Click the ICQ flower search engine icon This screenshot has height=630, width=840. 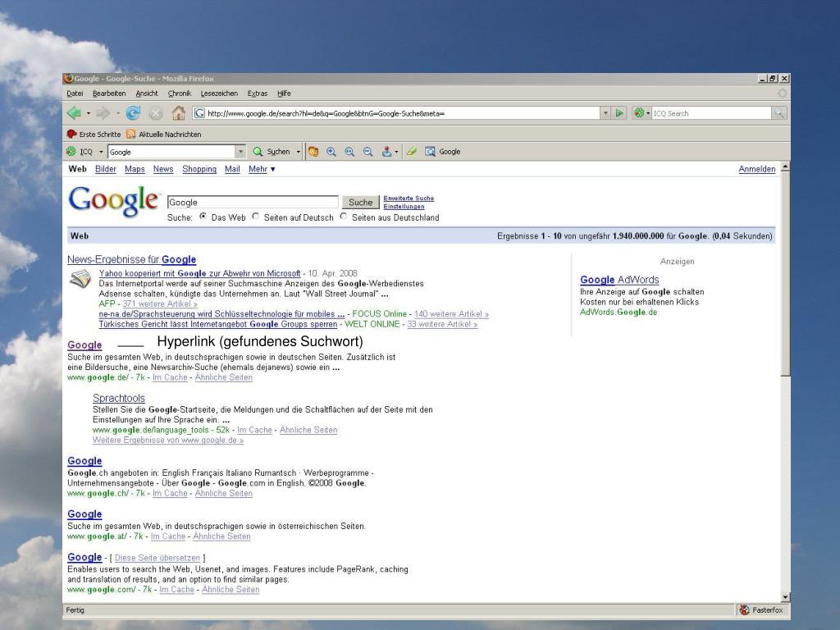pyautogui.click(x=638, y=113)
